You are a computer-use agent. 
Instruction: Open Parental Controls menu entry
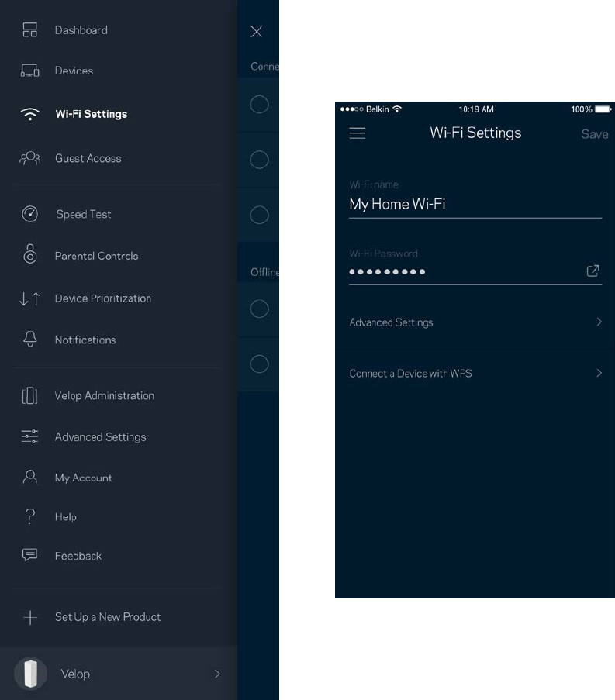click(96, 256)
